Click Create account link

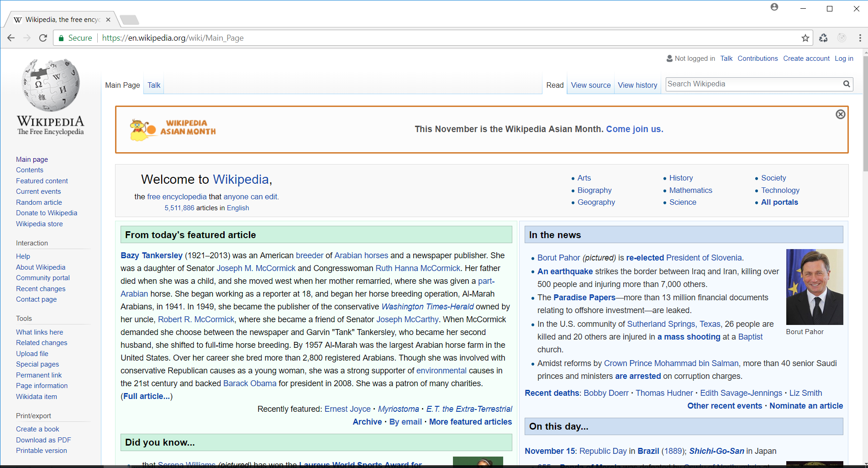806,58
